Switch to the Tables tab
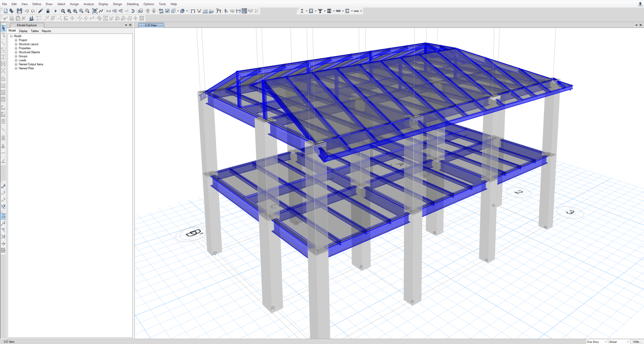 pyautogui.click(x=35, y=31)
